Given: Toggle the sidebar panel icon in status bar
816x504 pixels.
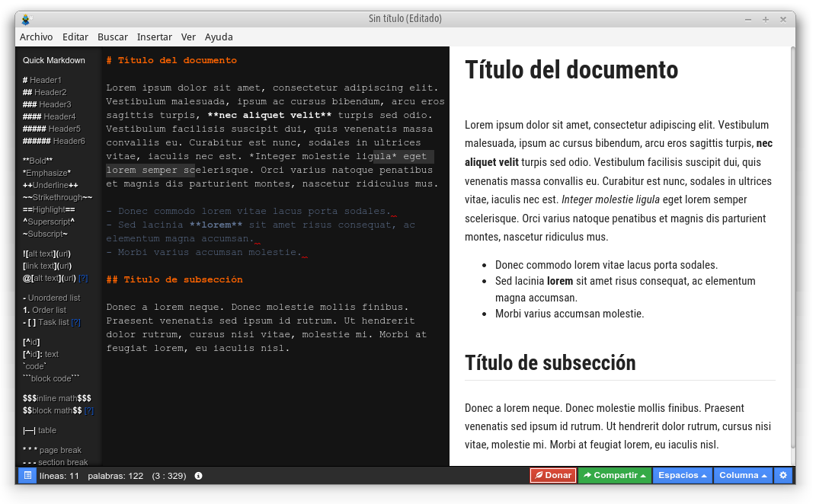Looking at the screenshot, I should [x=27, y=475].
